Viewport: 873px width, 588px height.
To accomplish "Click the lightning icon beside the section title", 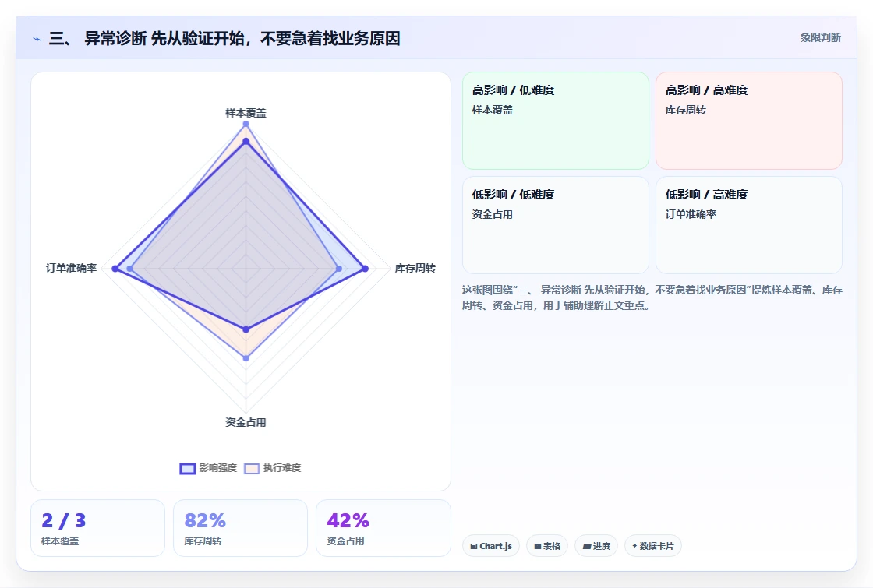I will pyautogui.click(x=37, y=39).
